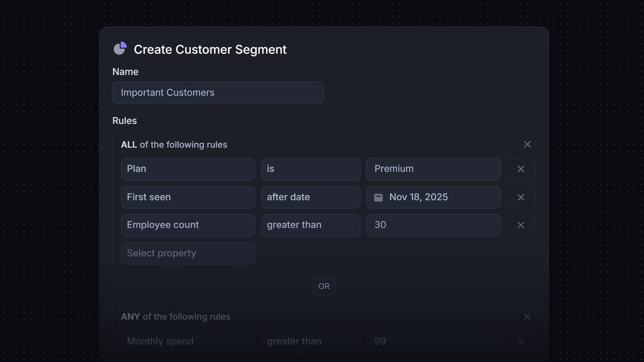Image resolution: width=644 pixels, height=362 pixels.
Task: Open the 'is' operator dropdown
Action: pyautogui.click(x=310, y=169)
